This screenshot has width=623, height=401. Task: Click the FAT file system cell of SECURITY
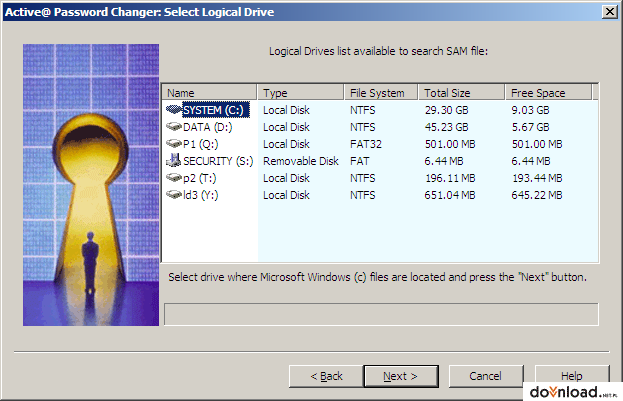click(x=360, y=161)
